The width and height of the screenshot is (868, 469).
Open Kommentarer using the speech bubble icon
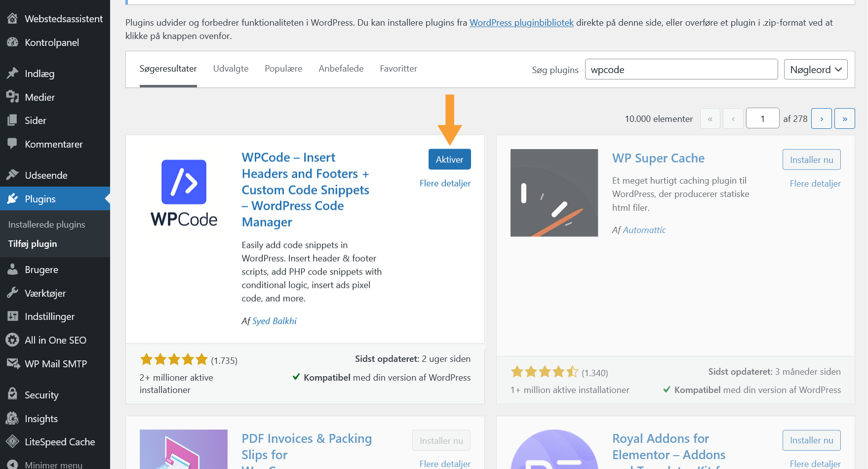pyautogui.click(x=12, y=144)
